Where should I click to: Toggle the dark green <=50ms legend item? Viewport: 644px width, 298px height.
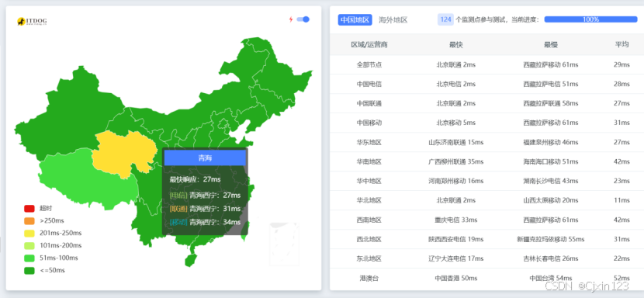pos(44,271)
